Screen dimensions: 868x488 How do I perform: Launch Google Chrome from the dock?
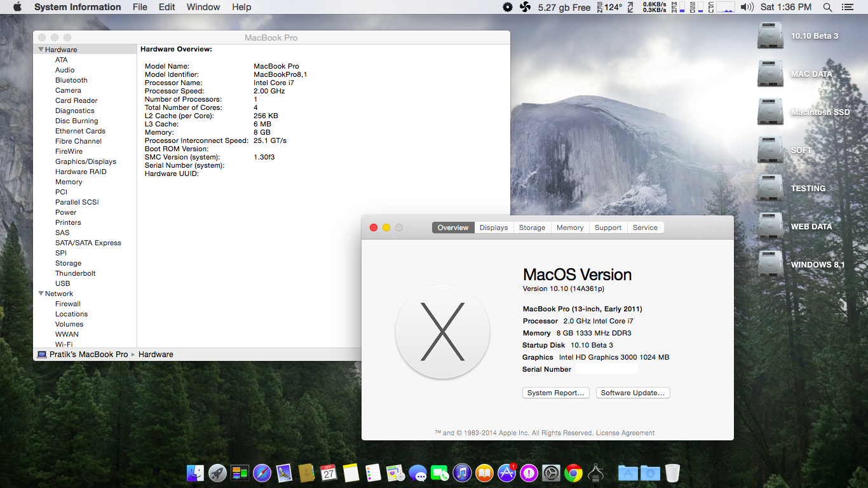click(x=573, y=473)
